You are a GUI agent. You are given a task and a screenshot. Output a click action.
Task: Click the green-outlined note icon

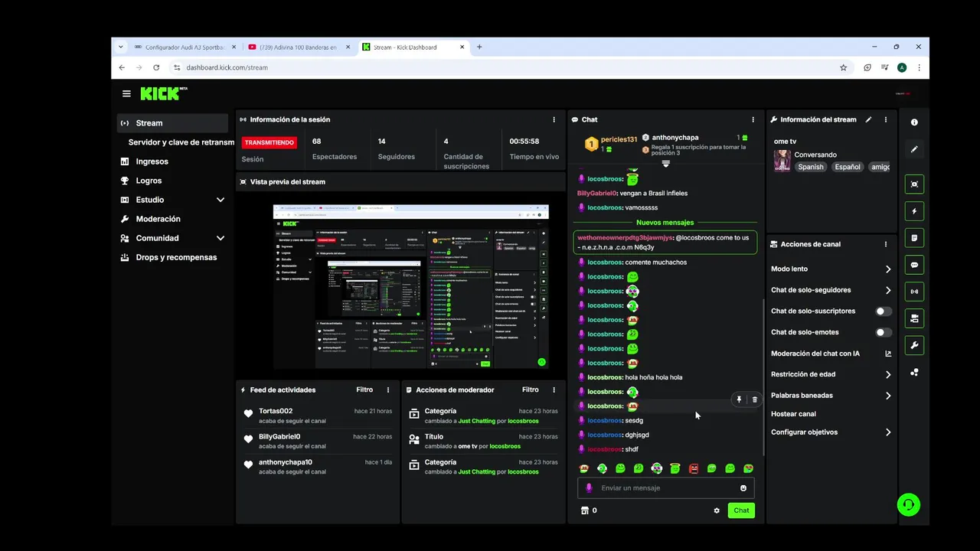[x=914, y=238]
